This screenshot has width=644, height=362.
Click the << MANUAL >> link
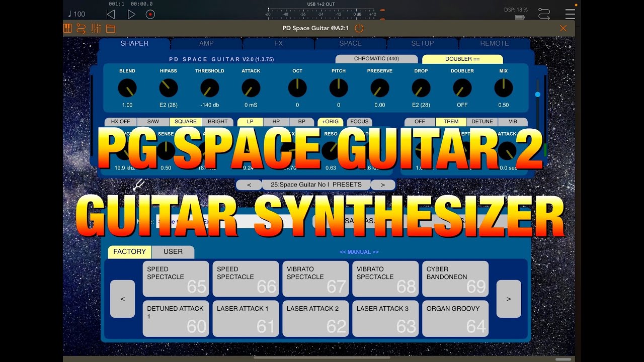coord(359,252)
